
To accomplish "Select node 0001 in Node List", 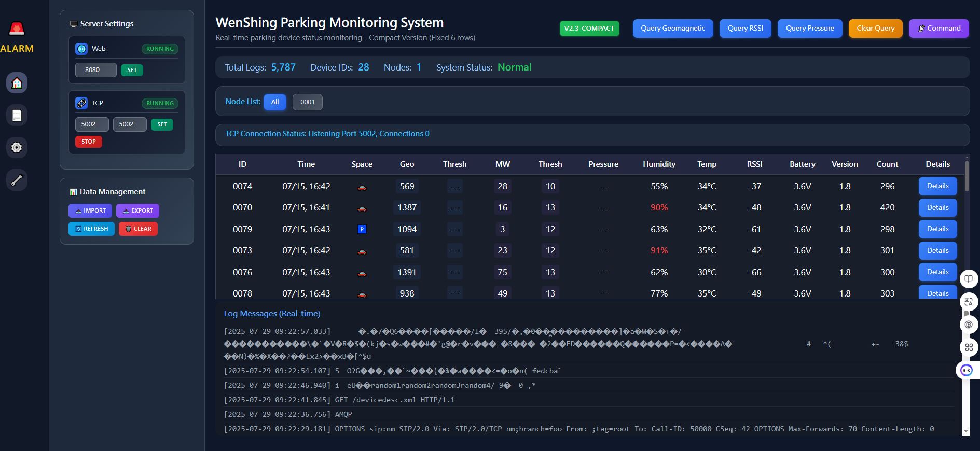I will 307,102.
